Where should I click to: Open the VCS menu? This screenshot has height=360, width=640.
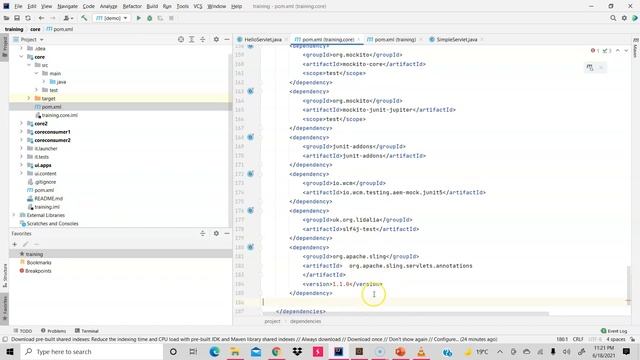[198, 6]
